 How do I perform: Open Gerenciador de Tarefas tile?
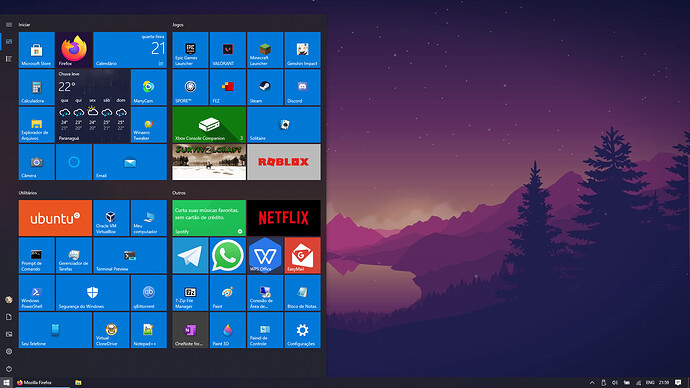74,255
